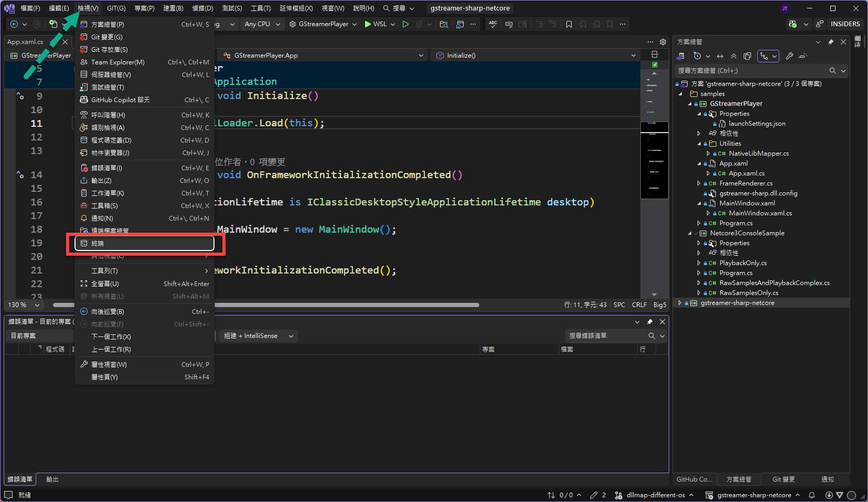The height and width of the screenshot is (502, 868).
Task: Click the notification bell in the status bar
Action: (x=812, y=495)
